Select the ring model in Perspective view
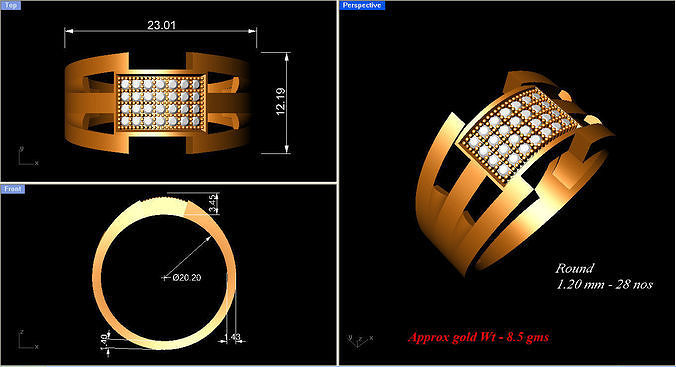The height and width of the screenshot is (367, 676). (515, 173)
